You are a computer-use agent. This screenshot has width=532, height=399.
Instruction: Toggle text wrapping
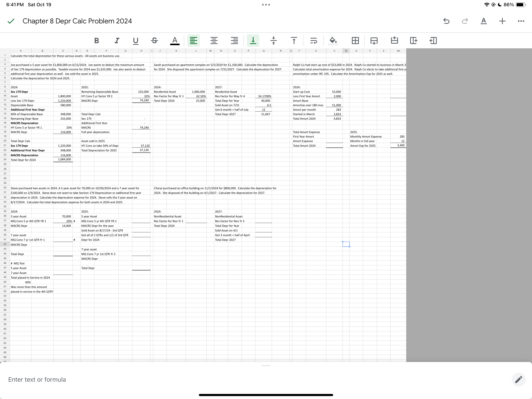point(314,41)
